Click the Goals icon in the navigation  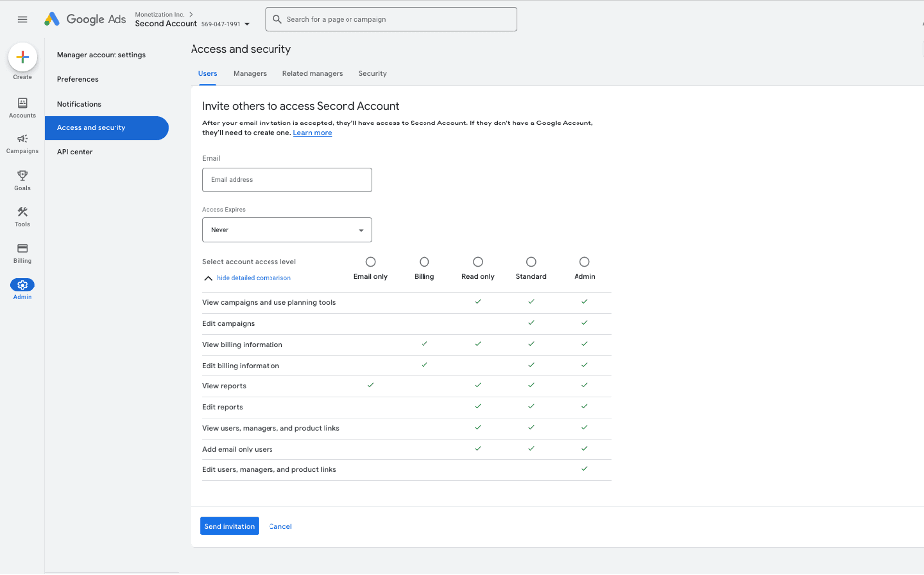click(x=22, y=176)
